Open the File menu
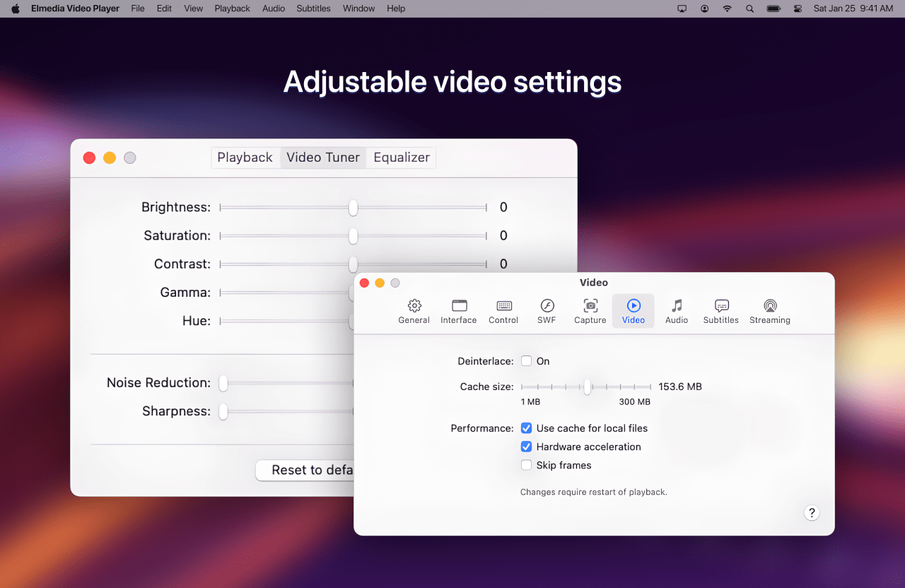 pyautogui.click(x=138, y=8)
